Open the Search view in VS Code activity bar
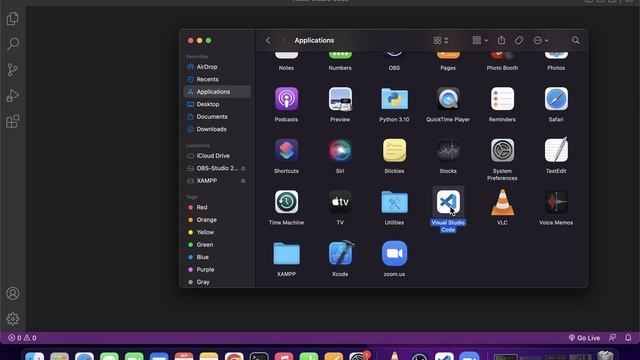 [x=13, y=44]
